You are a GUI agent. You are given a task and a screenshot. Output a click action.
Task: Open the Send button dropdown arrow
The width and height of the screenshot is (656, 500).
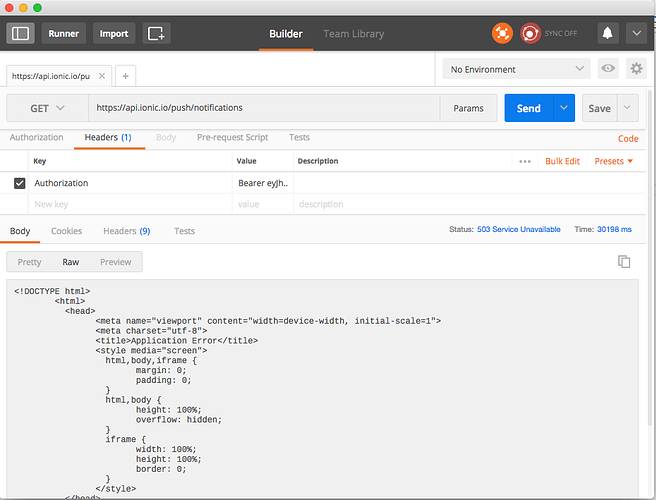click(564, 108)
